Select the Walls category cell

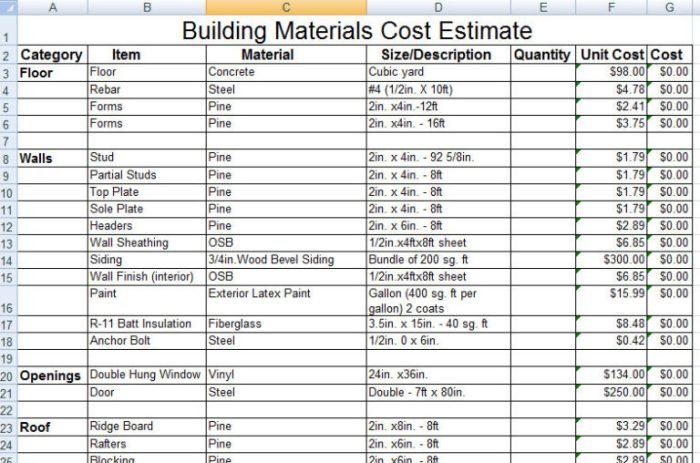(x=53, y=158)
